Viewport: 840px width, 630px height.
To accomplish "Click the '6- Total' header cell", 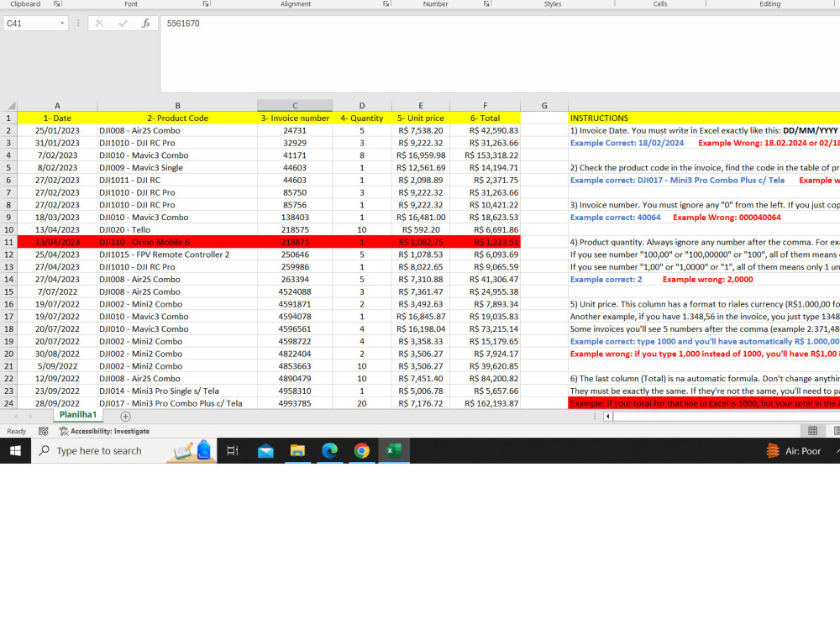I will pos(485,118).
